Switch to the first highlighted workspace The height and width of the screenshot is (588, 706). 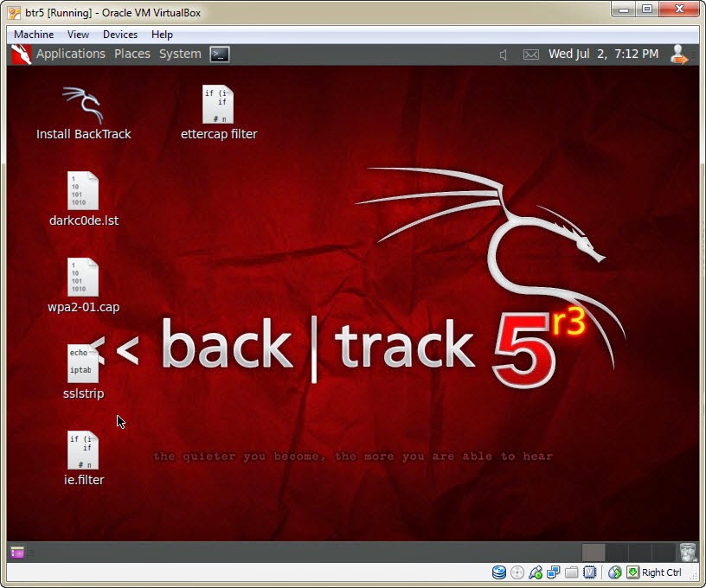pos(594,552)
